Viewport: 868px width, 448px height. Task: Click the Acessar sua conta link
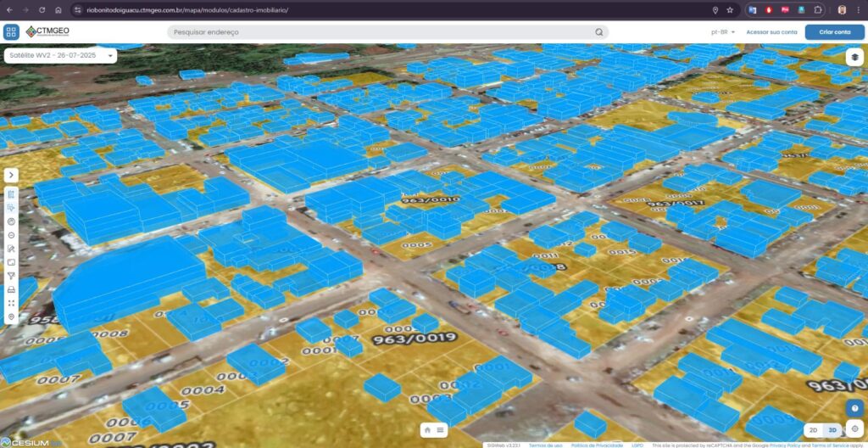point(771,32)
